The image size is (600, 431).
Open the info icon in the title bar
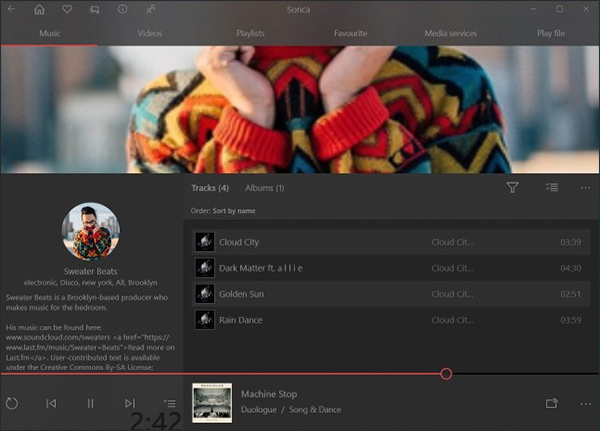[x=122, y=10]
